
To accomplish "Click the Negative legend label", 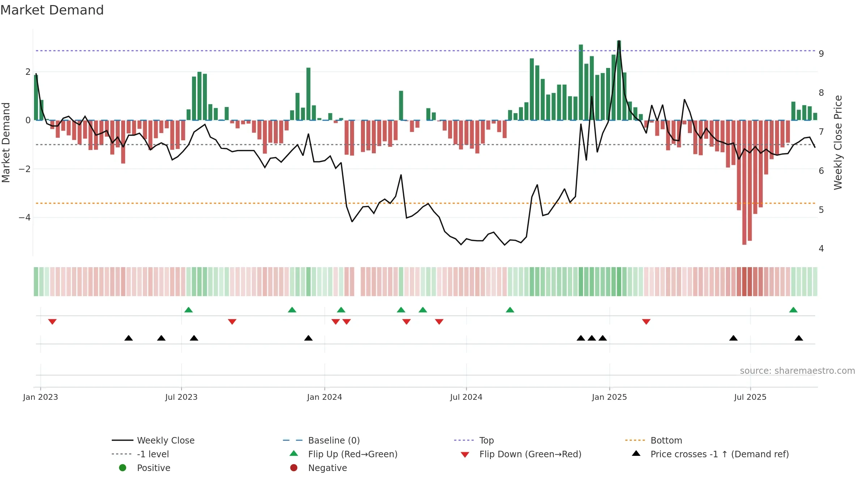I will click(327, 468).
